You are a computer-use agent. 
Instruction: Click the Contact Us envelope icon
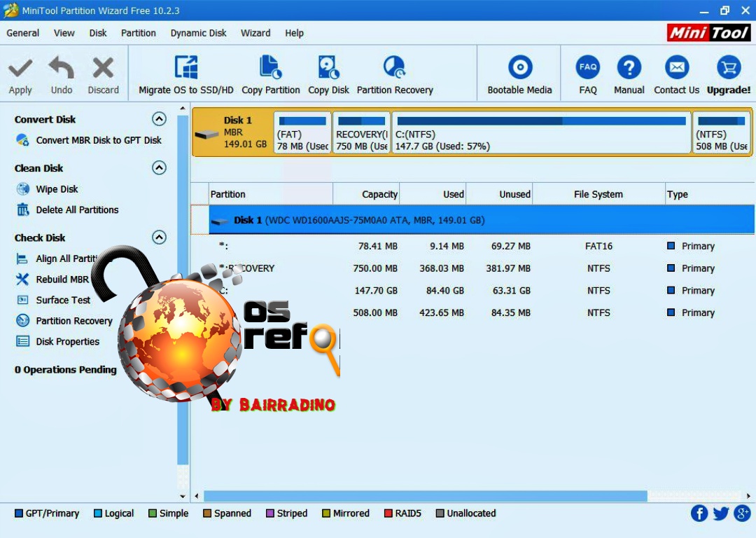(676, 67)
